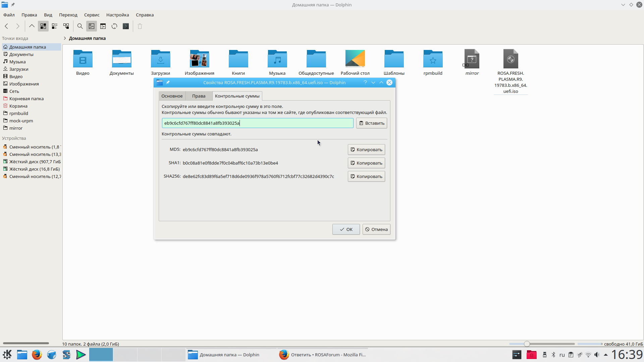The width and height of the screenshot is (644, 362).
Task: Toggle image preview display in toolbar
Action: 92,26
